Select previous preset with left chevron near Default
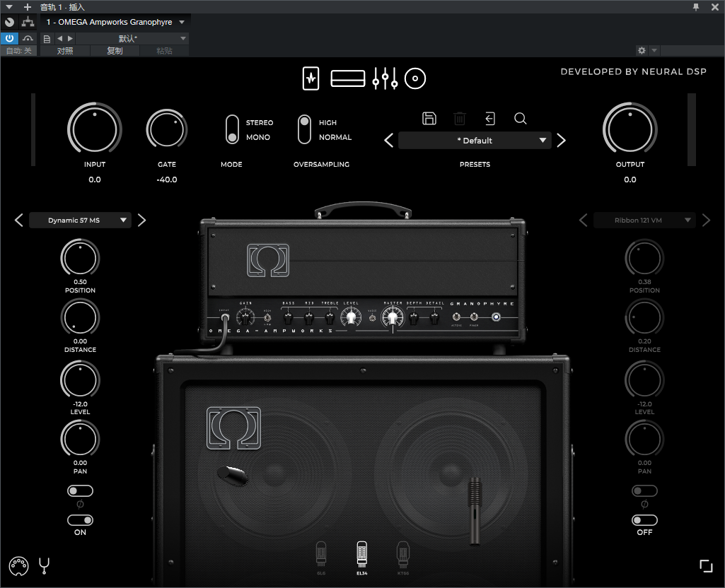 click(389, 141)
